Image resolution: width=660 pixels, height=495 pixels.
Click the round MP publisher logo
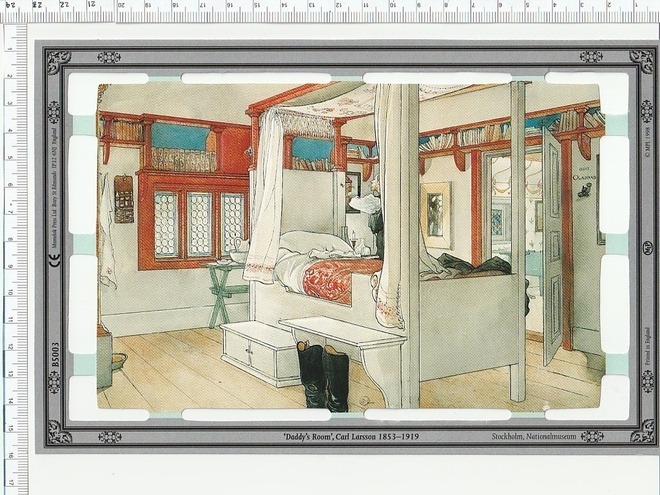pyautogui.click(x=648, y=247)
